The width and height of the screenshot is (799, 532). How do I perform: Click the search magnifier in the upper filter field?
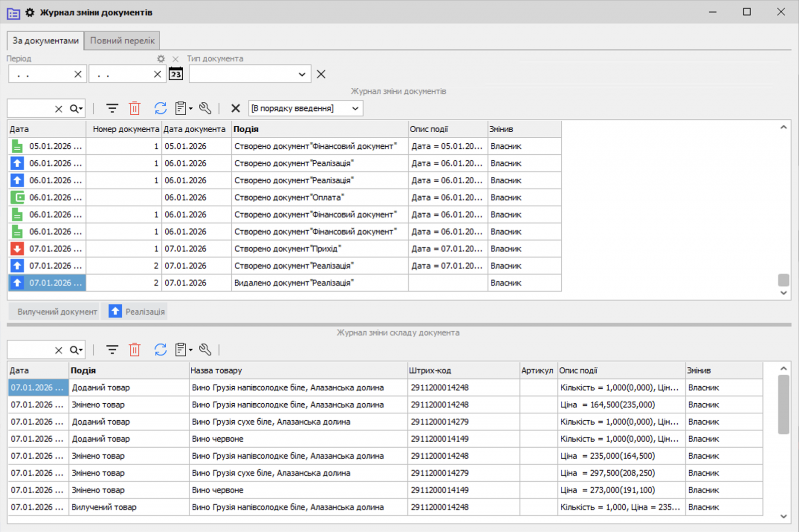tap(73, 108)
